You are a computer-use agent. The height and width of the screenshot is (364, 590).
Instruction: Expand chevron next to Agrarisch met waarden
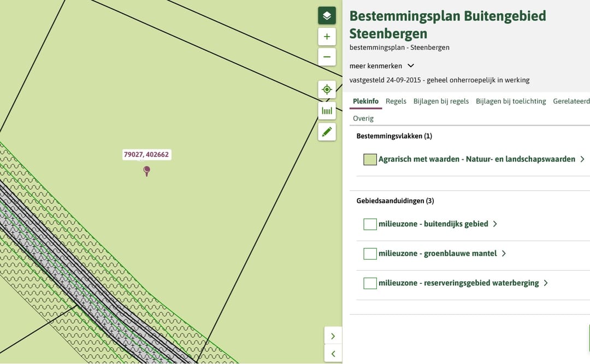582,159
